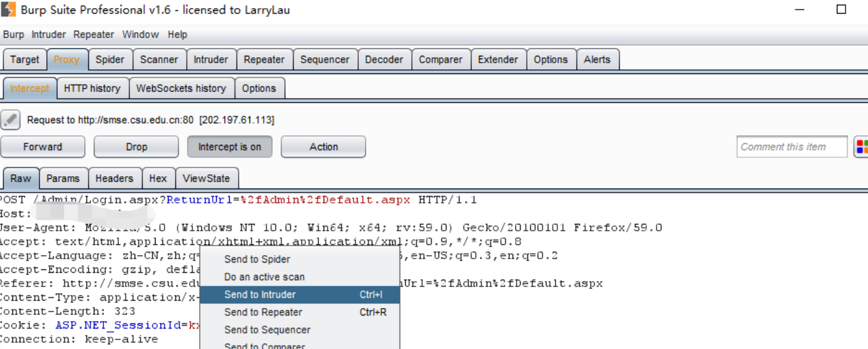Open the Comparer tab

[x=440, y=60]
